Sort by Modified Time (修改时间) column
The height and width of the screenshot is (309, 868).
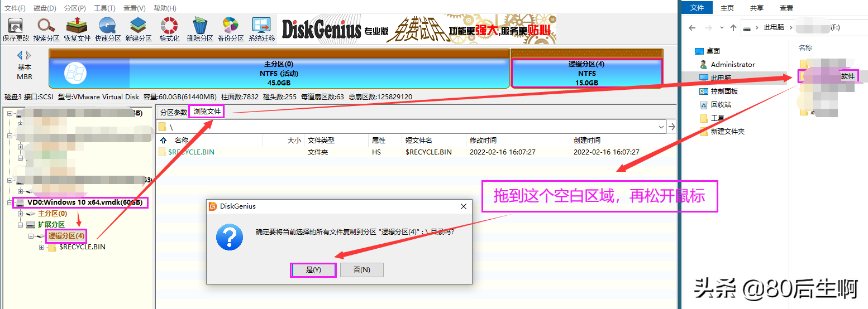pos(483,141)
